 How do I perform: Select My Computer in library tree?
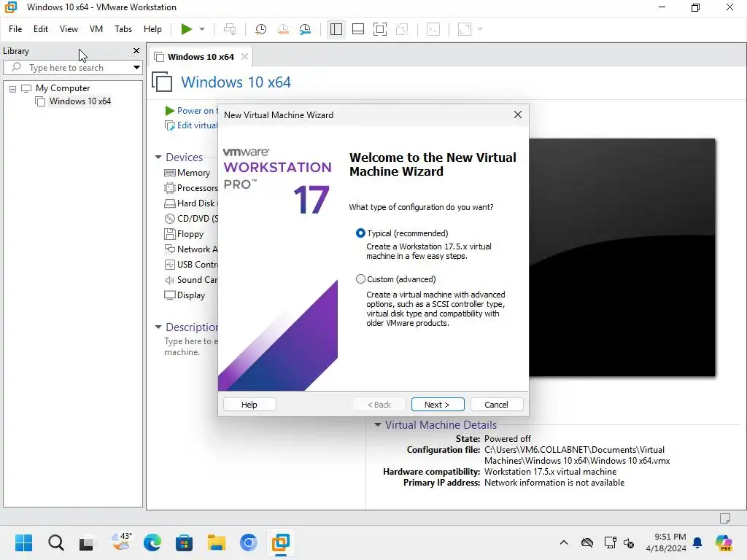click(63, 88)
